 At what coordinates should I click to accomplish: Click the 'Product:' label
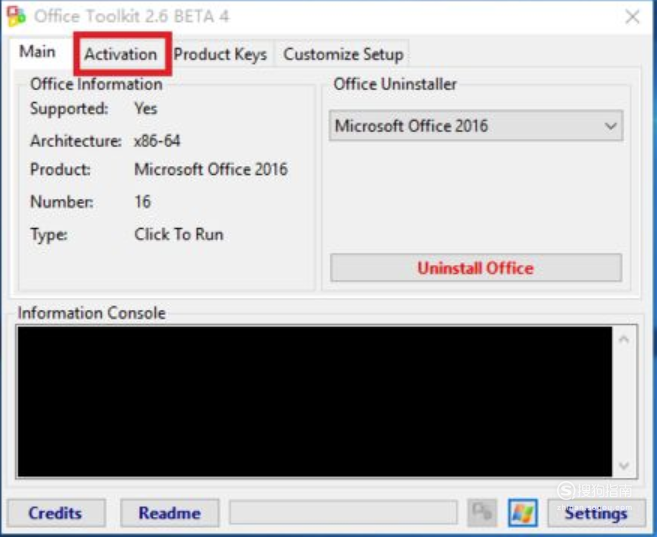pyautogui.click(x=60, y=169)
